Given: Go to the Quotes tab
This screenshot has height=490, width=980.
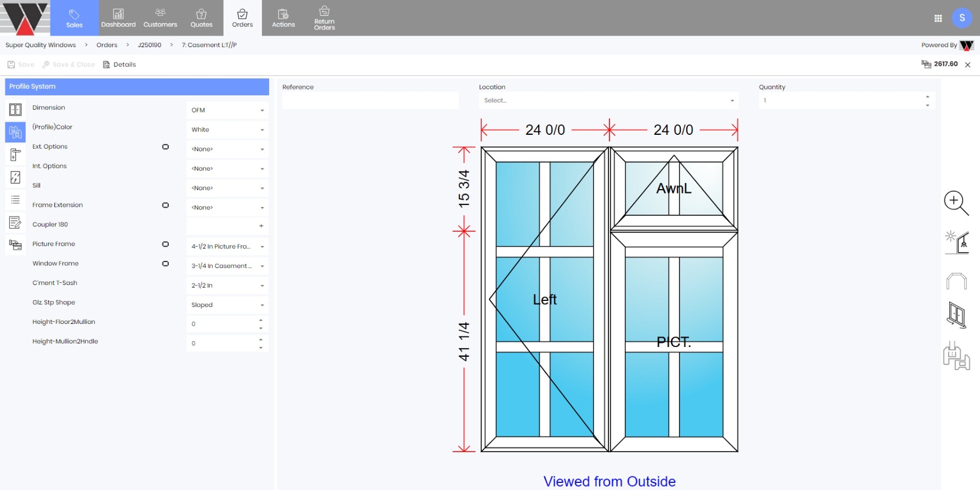Looking at the screenshot, I should (x=201, y=18).
